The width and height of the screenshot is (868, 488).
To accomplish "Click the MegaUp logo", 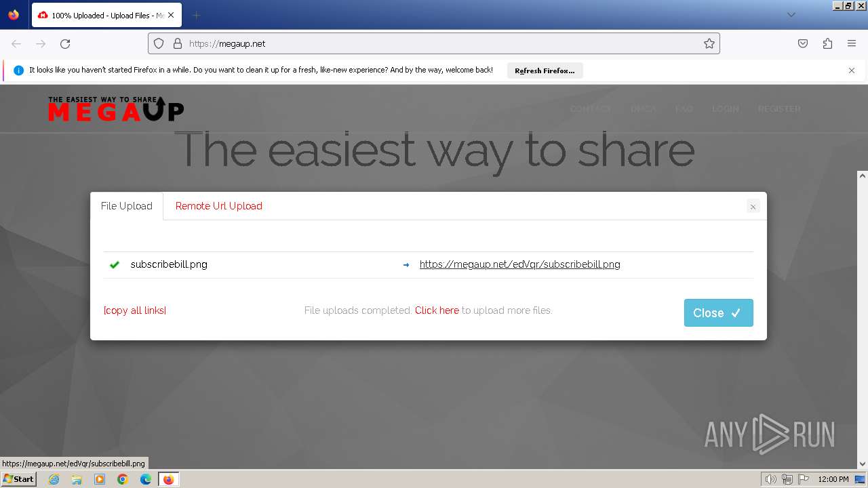I will [x=116, y=108].
